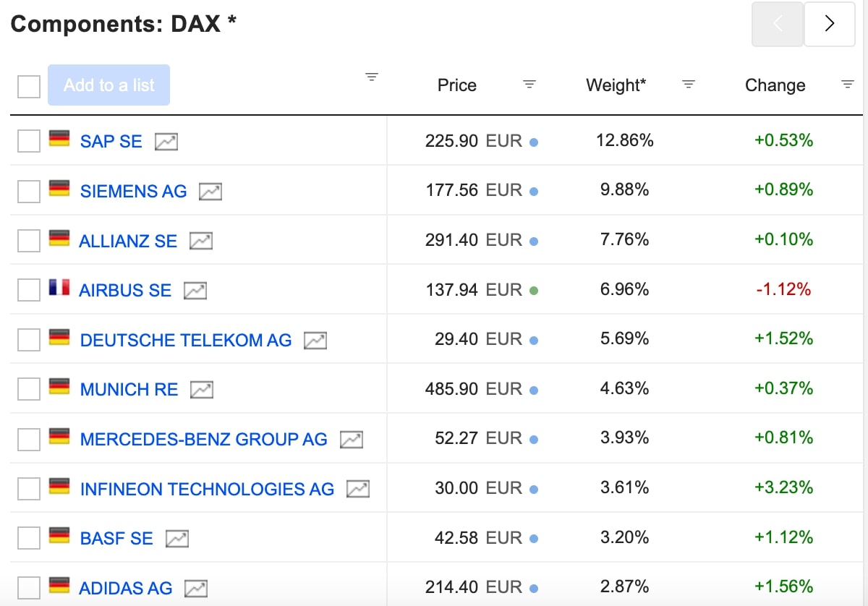Screen dimensions: 868x606
Task: Select the ALLIANZ SE row checkbox
Action: click(29, 241)
